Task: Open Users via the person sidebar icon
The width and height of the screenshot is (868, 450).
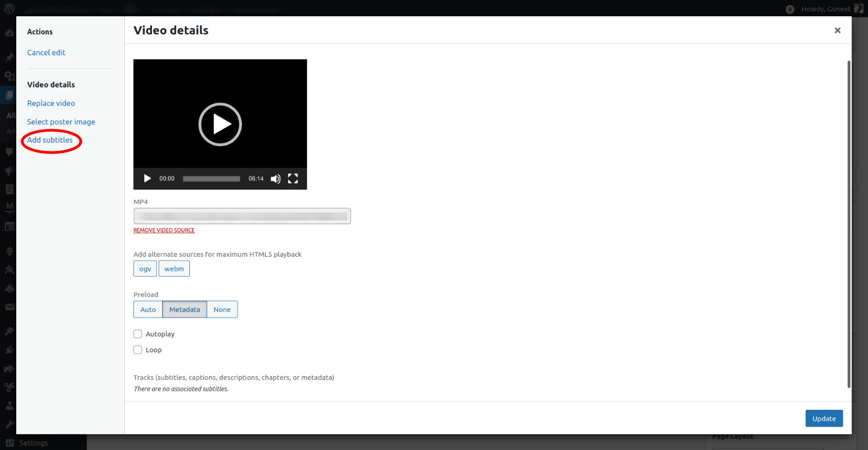Action: (9, 405)
